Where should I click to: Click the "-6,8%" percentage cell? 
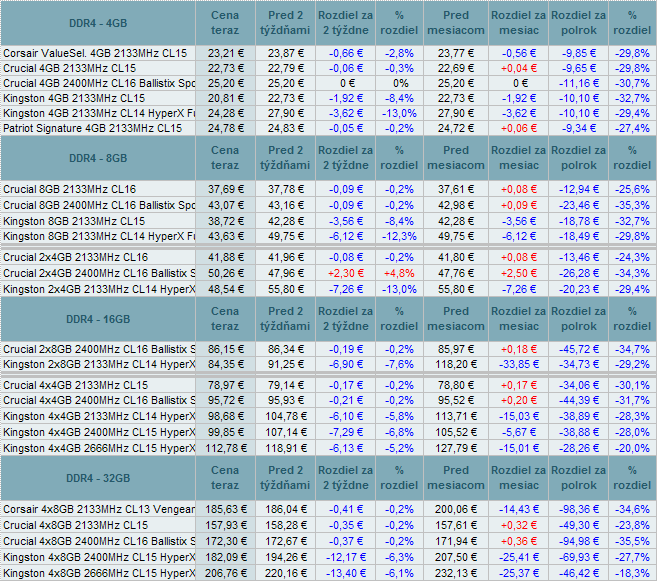point(399,432)
